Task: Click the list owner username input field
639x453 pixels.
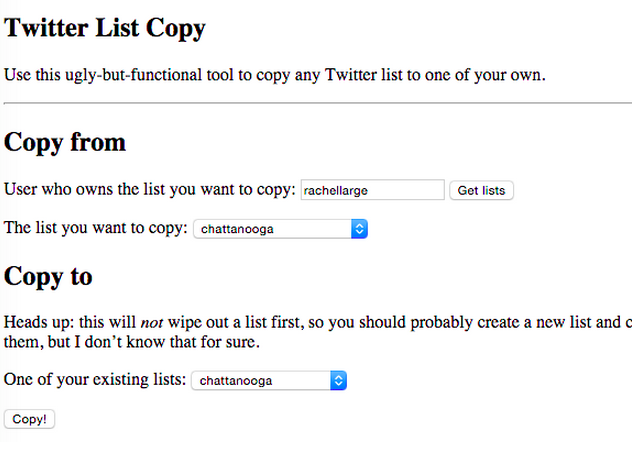Action: (372, 190)
